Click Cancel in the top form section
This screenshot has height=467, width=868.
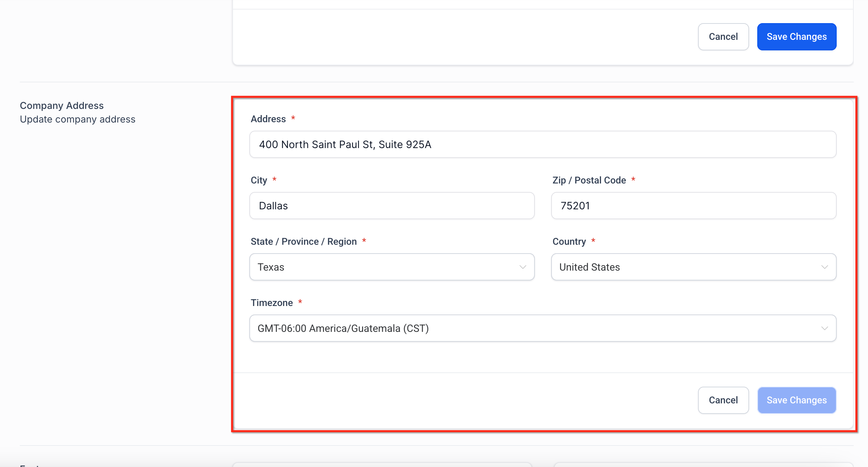coord(723,36)
